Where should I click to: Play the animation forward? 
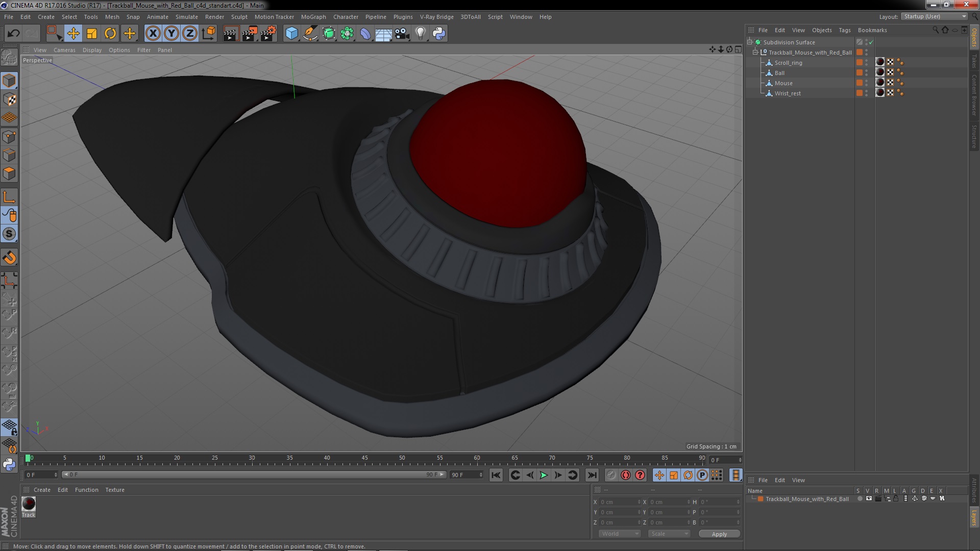pos(544,475)
